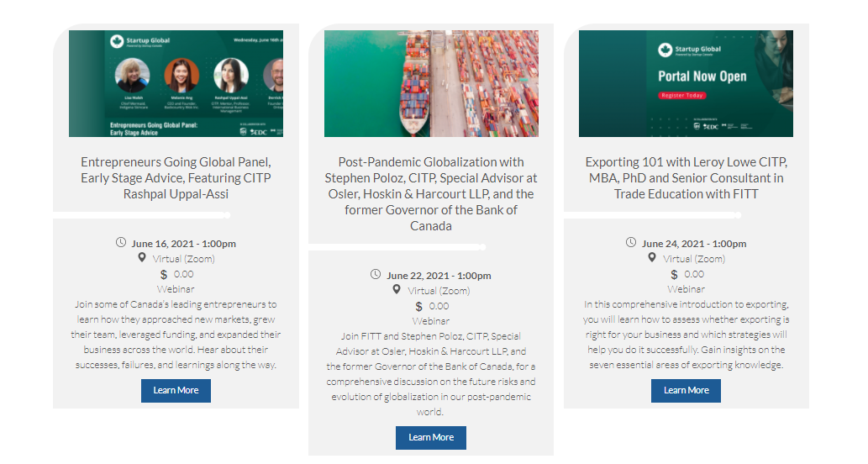868x464 pixels.
Task: Open the Entrepreneurs Going Global Panel title link
Action: 176,177
